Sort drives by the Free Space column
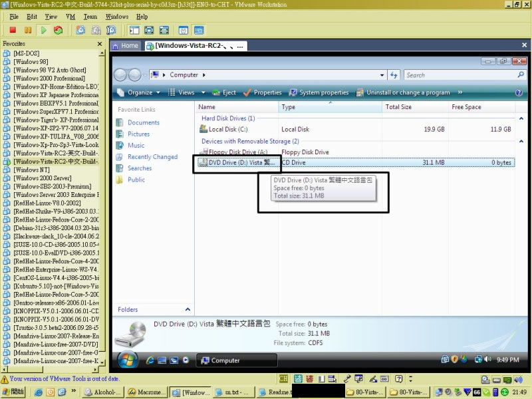 (x=481, y=107)
